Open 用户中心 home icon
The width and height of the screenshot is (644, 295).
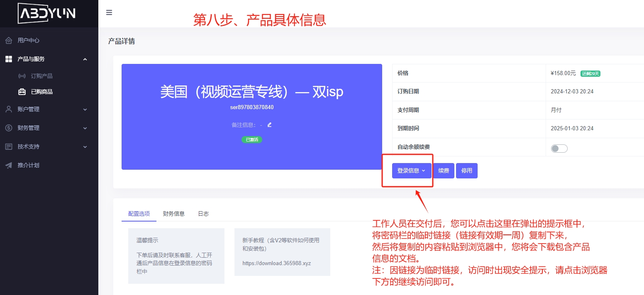tap(9, 41)
